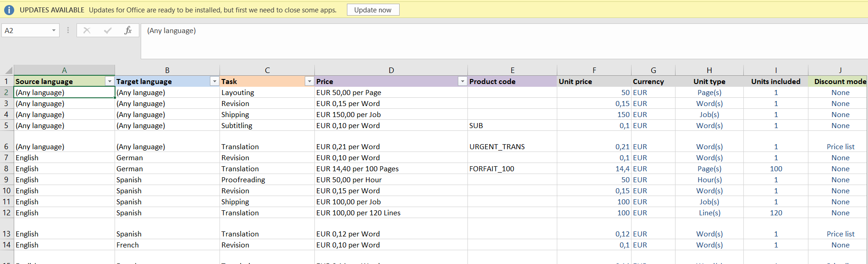Click the Insert Function fx icon
868x264 pixels.
pyautogui.click(x=128, y=30)
